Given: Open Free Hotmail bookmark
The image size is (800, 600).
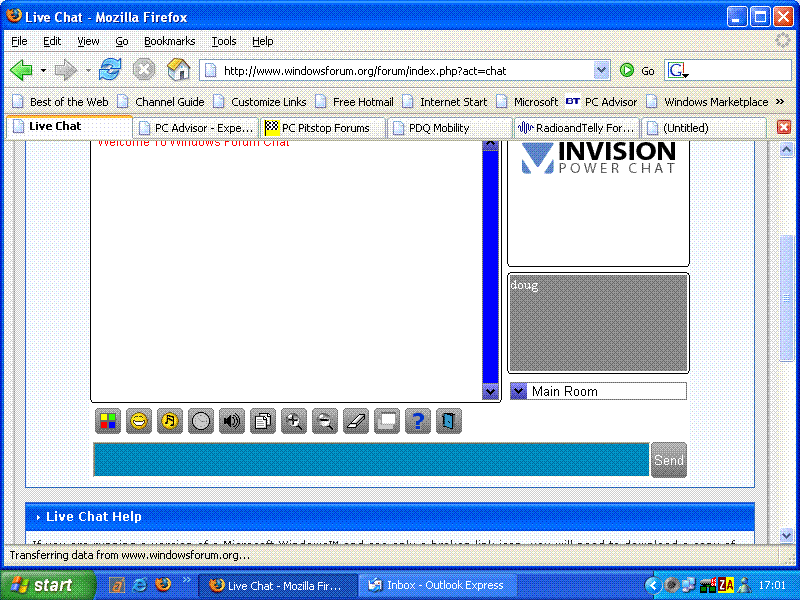Looking at the screenshot, I should tap(355, 102).
